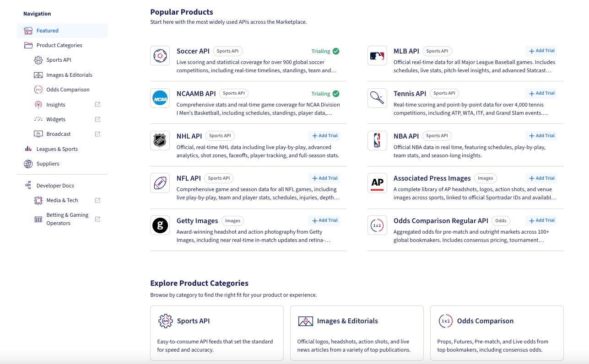The width and height of the screenshot is (589, 364).
Task: Click the Sports API gear icon in sidebar
Action: point(38,60)
